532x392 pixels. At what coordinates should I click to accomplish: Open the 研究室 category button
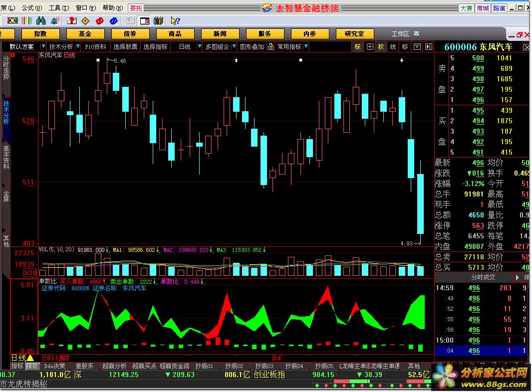click(354, 33)
